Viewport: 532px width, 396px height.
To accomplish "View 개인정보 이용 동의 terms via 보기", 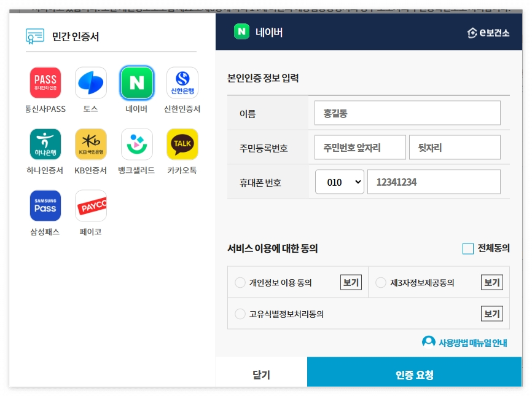I will pos(351,282).
